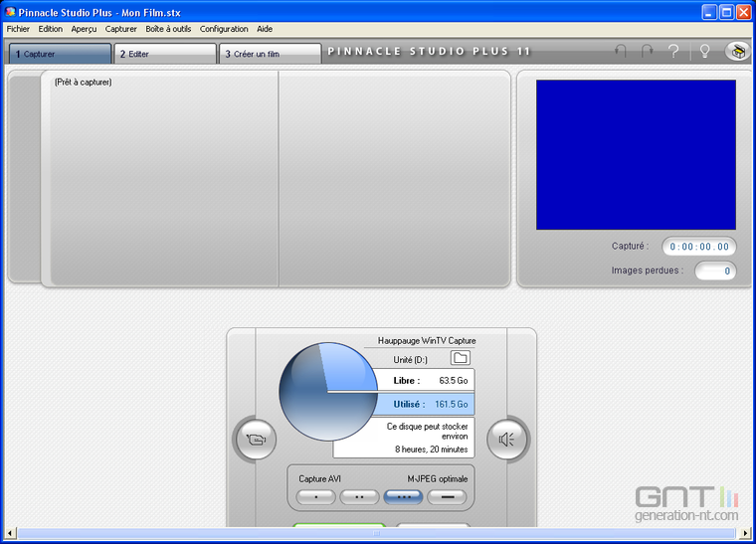Screen dimensions: 756x544
Task: Click the scrollbar left arrow
Action: point(10,533)
